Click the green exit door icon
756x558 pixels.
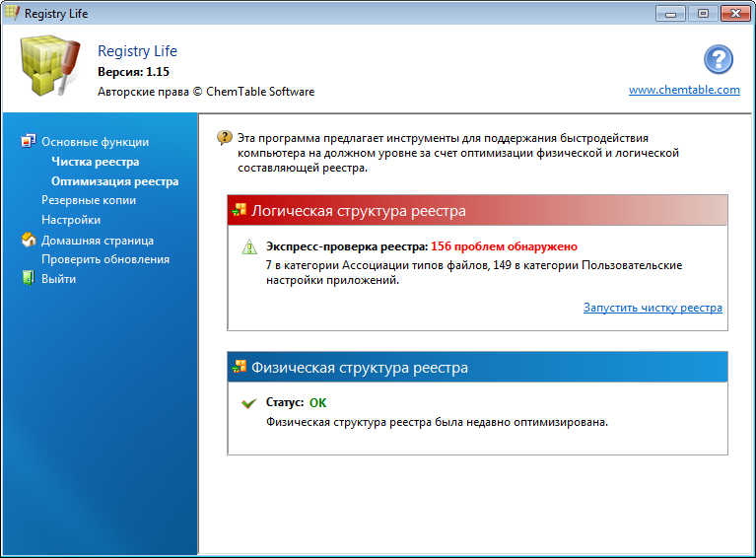[28, 278]
